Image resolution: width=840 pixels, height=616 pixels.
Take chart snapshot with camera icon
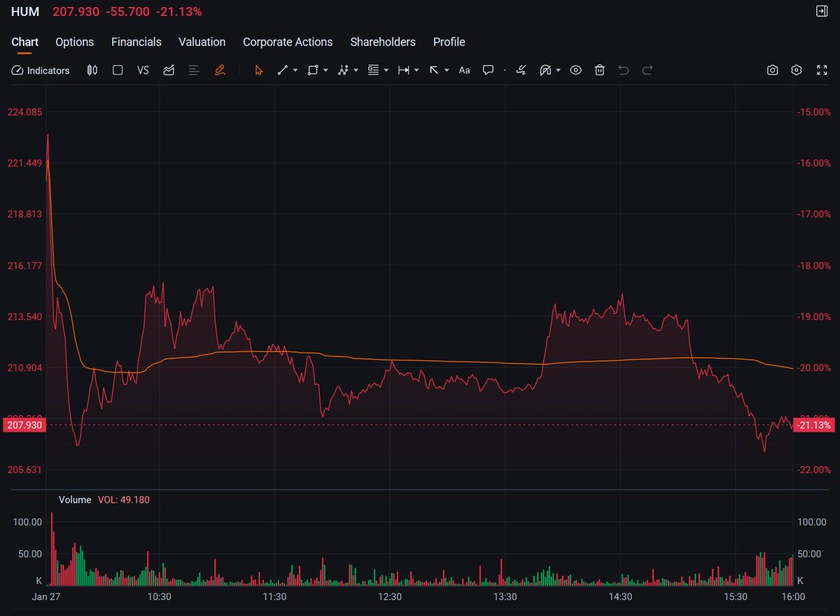(x=772, y=70)
